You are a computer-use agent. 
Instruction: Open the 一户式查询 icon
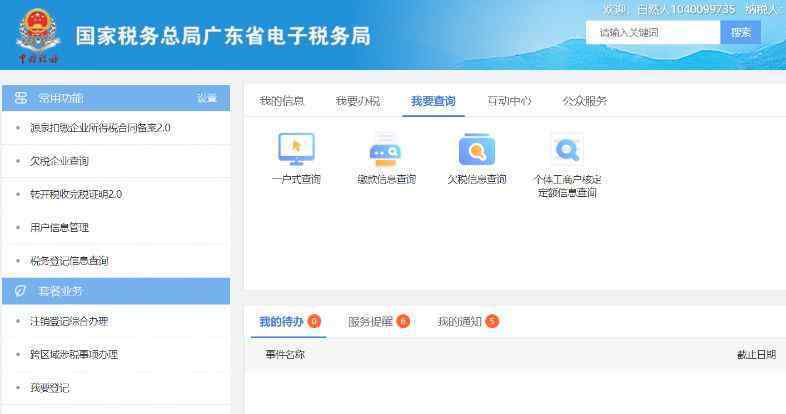pos(296,151)
